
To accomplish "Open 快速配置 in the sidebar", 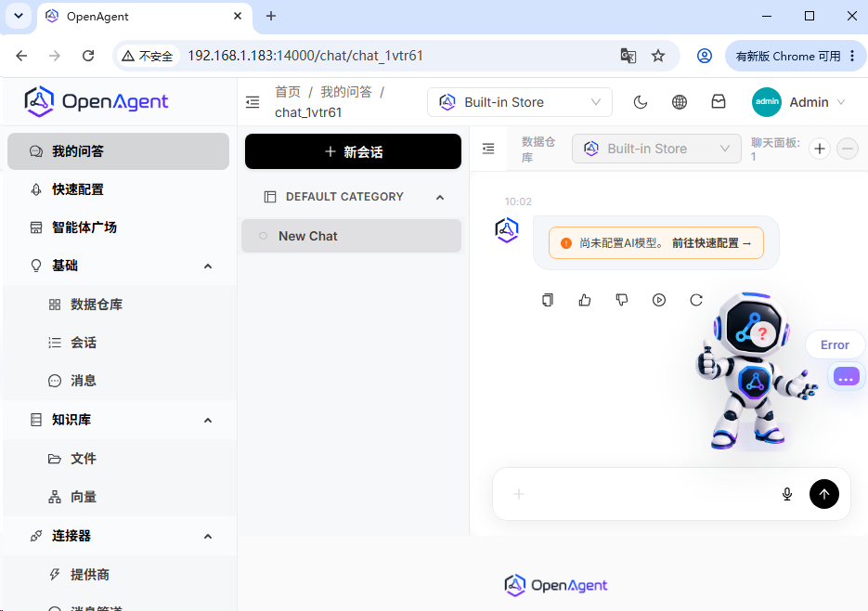I will pos(118,189).
